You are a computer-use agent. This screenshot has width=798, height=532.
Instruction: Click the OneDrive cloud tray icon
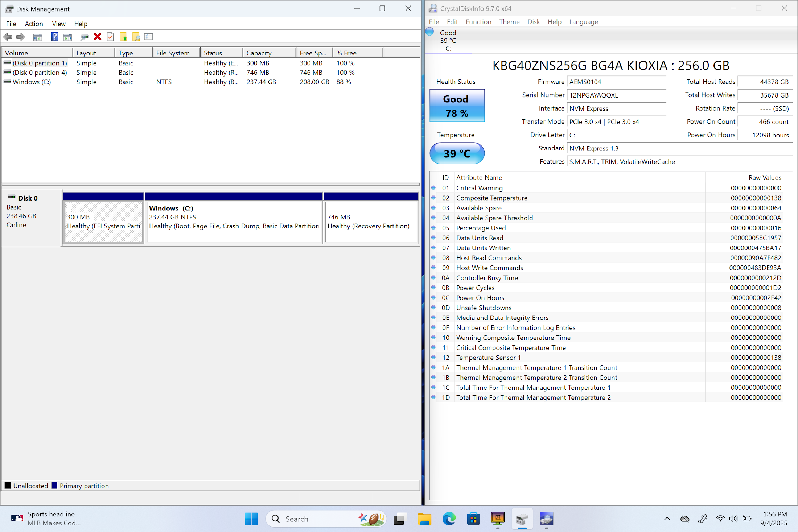[x=684, y=519]
